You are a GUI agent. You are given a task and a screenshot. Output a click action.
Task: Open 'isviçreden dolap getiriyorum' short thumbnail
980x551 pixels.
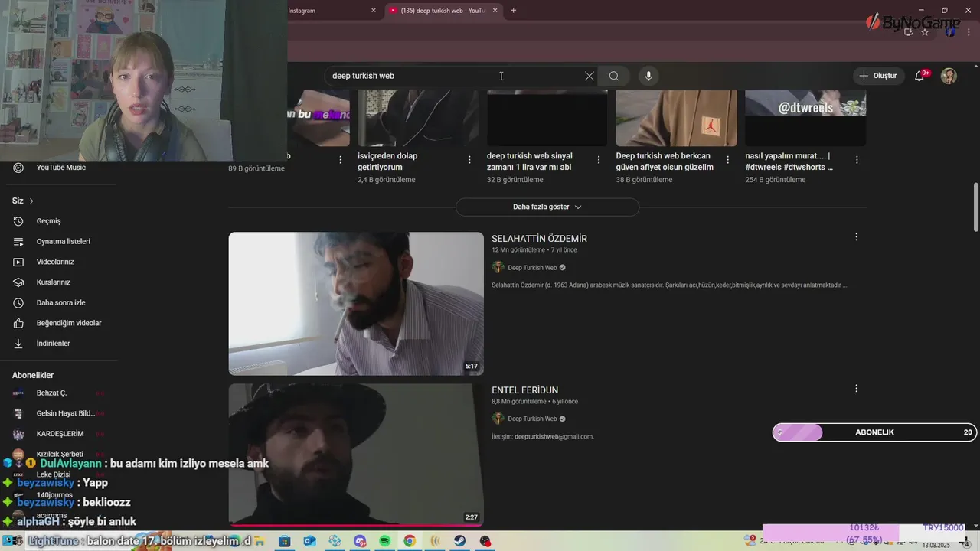pyautogui.click(x=418, y=118)
